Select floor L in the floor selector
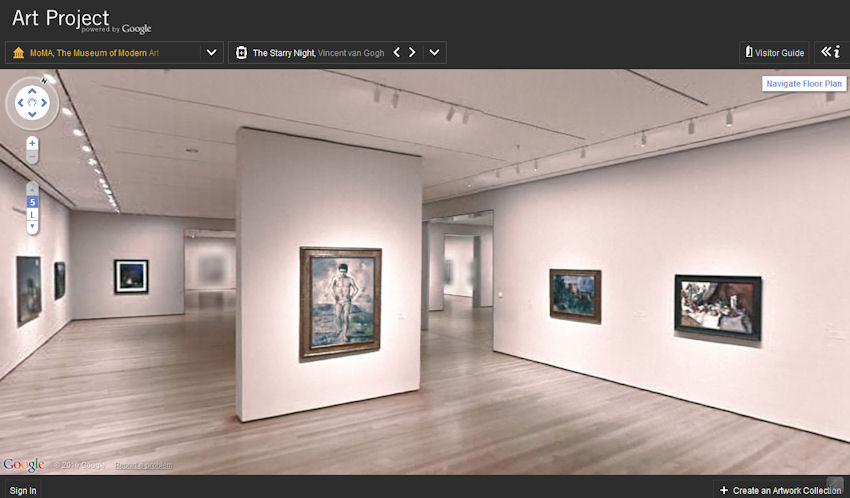 [x=33, y=215]
